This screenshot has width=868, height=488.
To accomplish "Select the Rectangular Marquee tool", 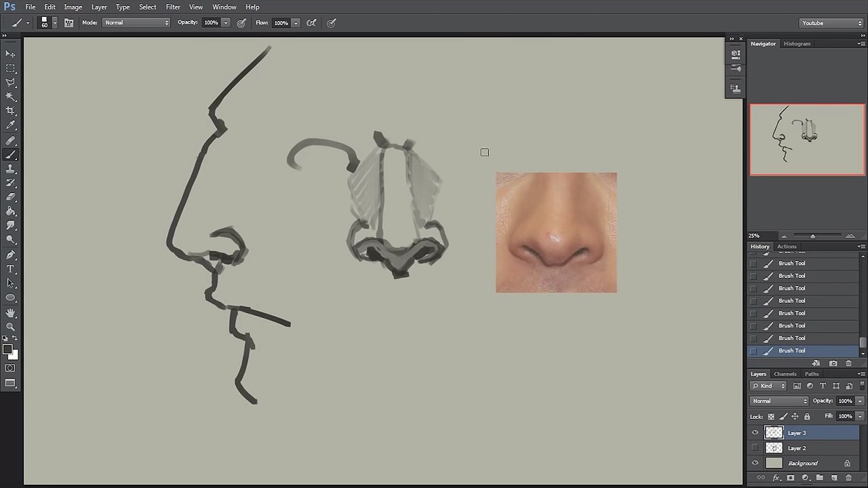I will 11,68.
